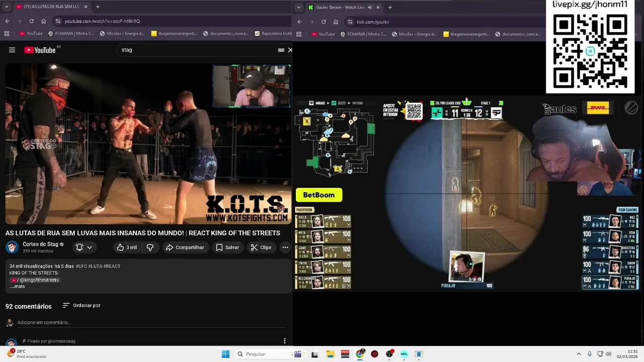Screen dimensions: 644x362
Task: Toggle the channel notification bell
Action: (79, 247)
